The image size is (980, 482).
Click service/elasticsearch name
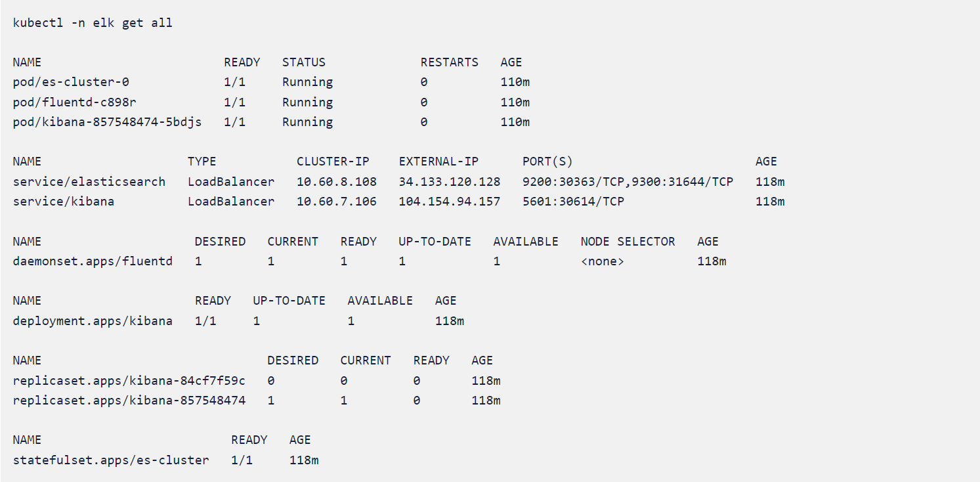click(89, 182)
